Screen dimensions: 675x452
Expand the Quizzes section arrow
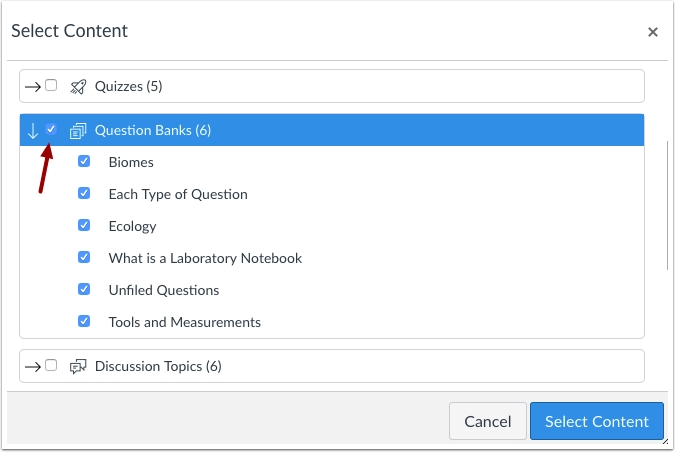point(32,86)
